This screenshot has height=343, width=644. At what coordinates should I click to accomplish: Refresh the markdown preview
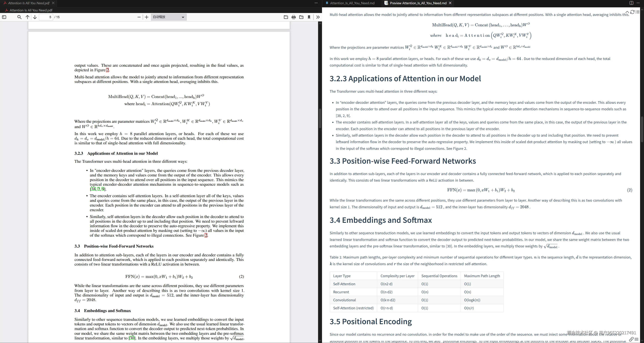click(x=632, y=12)
